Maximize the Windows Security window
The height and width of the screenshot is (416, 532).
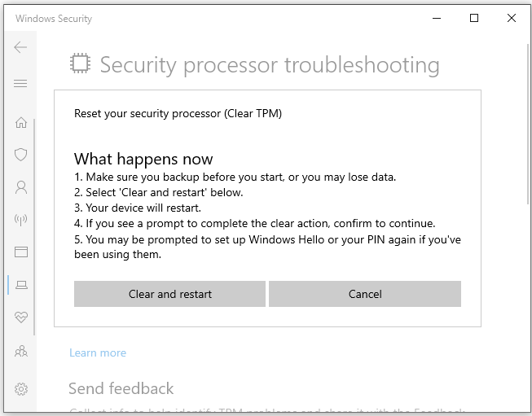point(474,18)
